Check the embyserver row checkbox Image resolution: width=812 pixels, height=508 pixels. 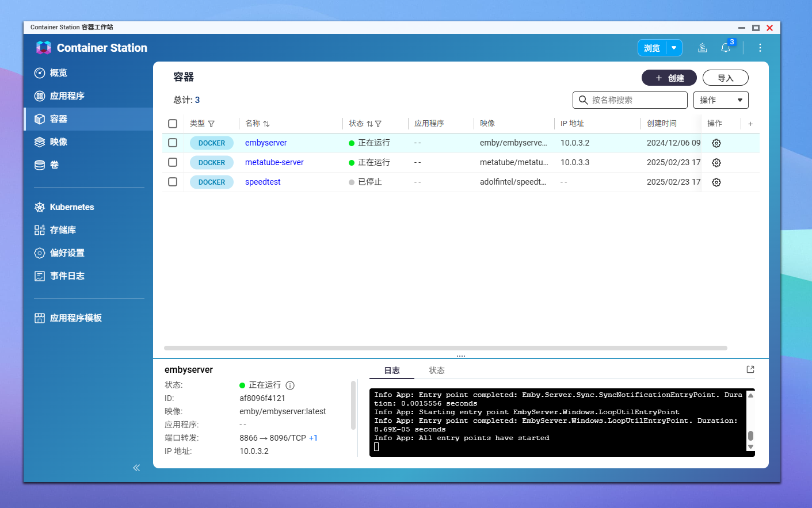pyautogui.click(x=173, y=143)
